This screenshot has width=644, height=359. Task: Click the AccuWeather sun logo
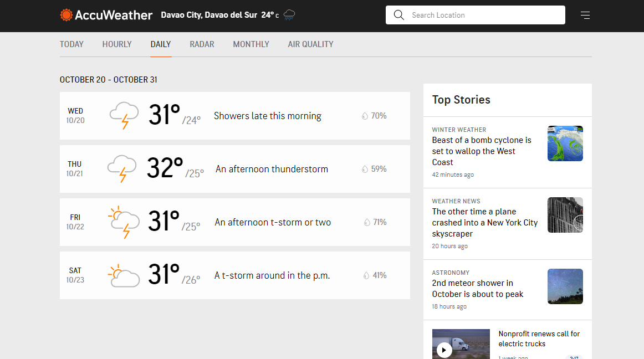(x=67, y=15)
